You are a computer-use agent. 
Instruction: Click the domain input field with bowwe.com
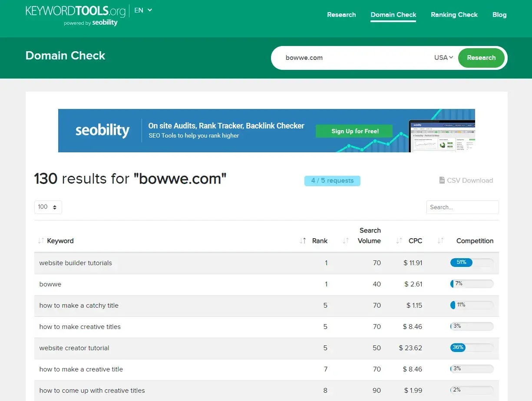pos(356,58)
